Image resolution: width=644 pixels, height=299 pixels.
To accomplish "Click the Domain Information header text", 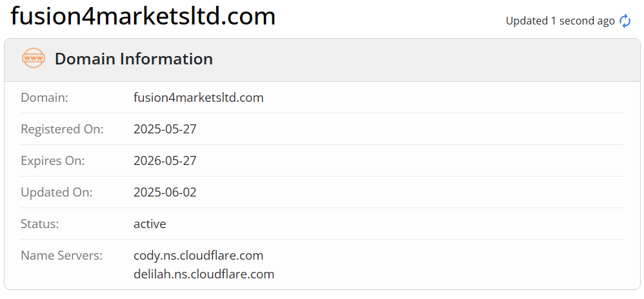I will pyautogui.click(x=134, y=59).
